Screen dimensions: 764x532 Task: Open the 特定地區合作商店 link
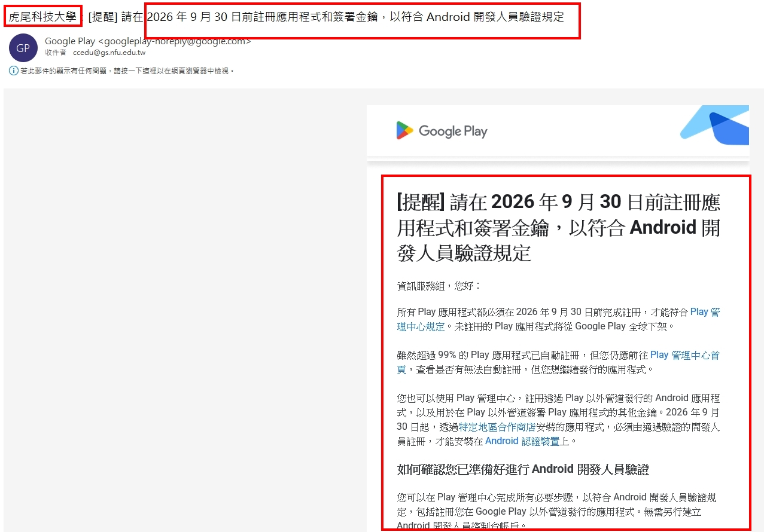click(x=497, y=427)
